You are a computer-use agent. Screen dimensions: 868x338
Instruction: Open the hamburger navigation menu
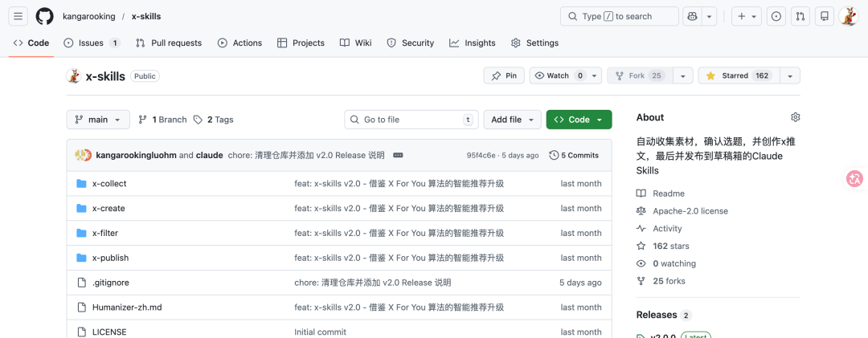[18, 17]
